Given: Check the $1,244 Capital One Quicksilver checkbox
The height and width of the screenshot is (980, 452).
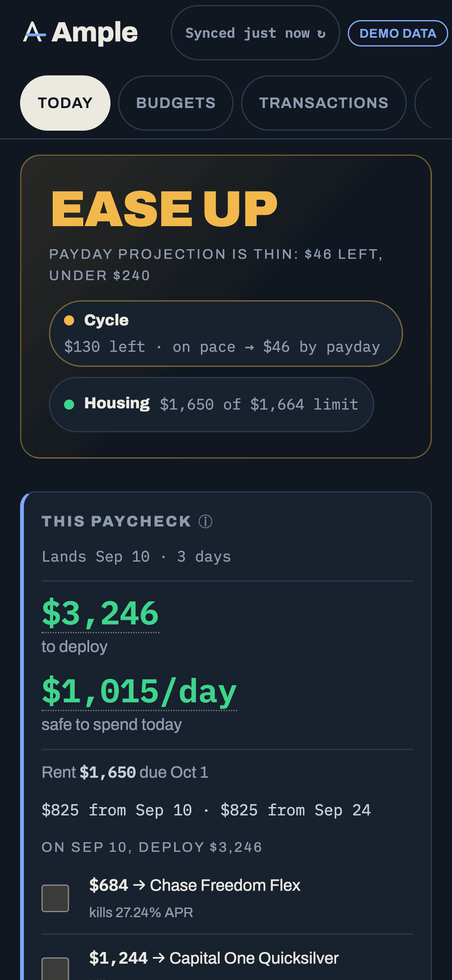Looking at the screenshot, I should (55, 969).
